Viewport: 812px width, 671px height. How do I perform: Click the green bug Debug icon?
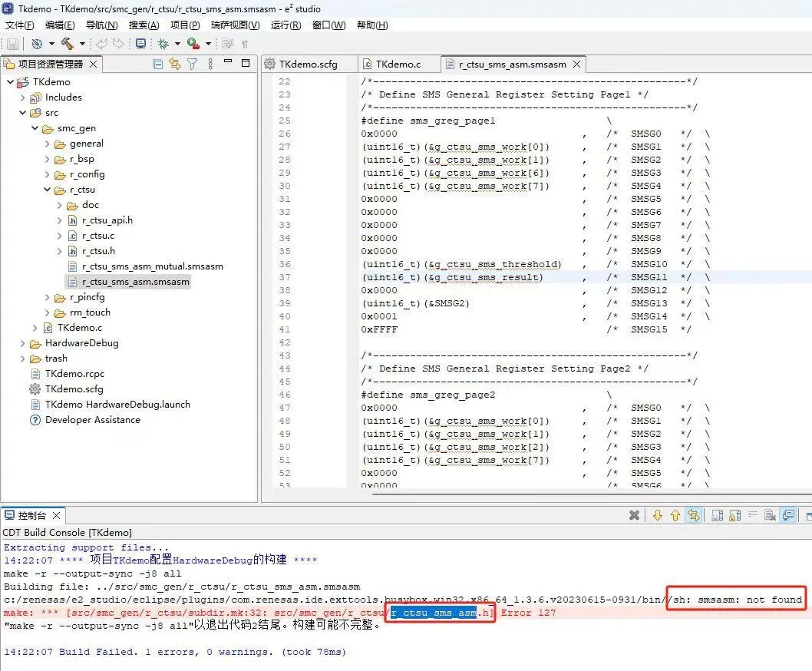163,44
